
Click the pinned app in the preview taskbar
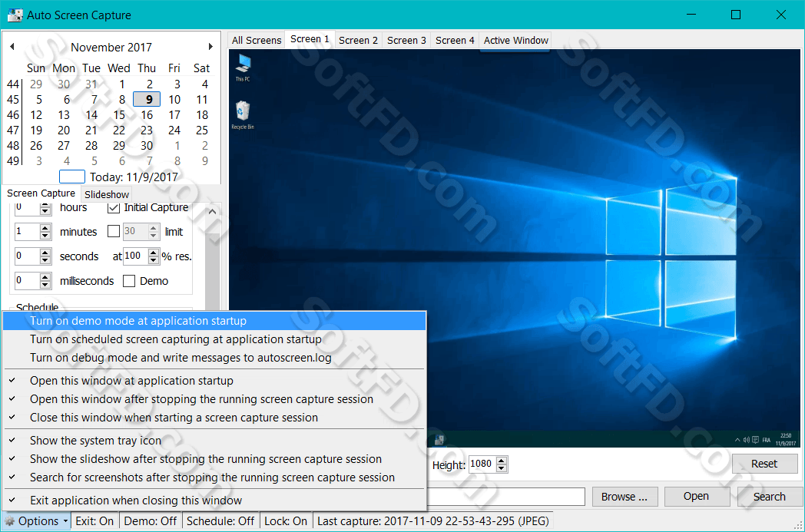pyautogui.click(x=439, y=440)
